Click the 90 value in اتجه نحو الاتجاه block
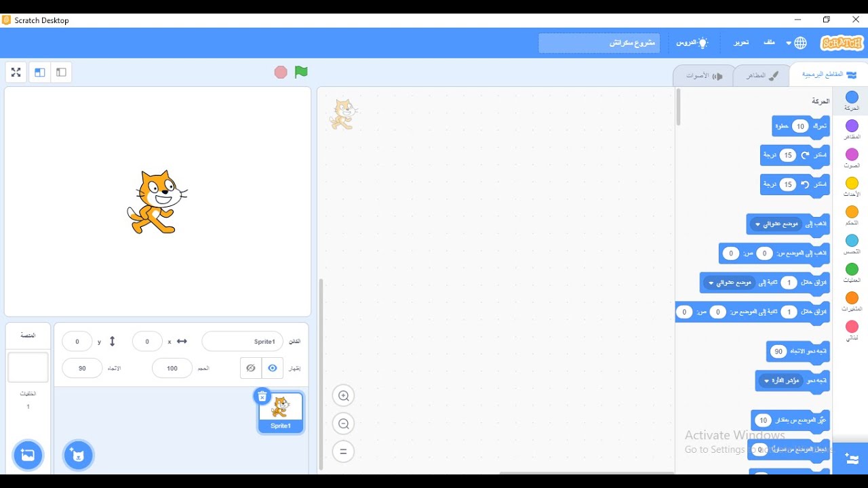The height and width of the screenshot is (488, 868). [778, 351]
